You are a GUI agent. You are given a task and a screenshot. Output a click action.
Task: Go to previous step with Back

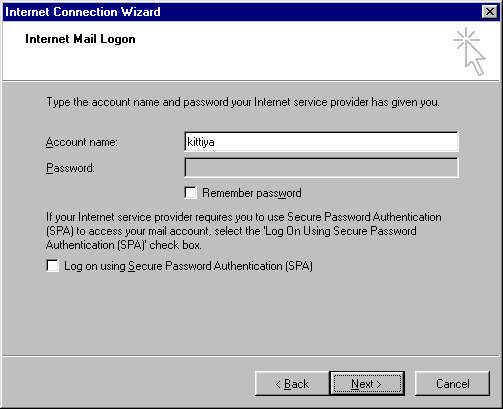(x=292, y=384)
